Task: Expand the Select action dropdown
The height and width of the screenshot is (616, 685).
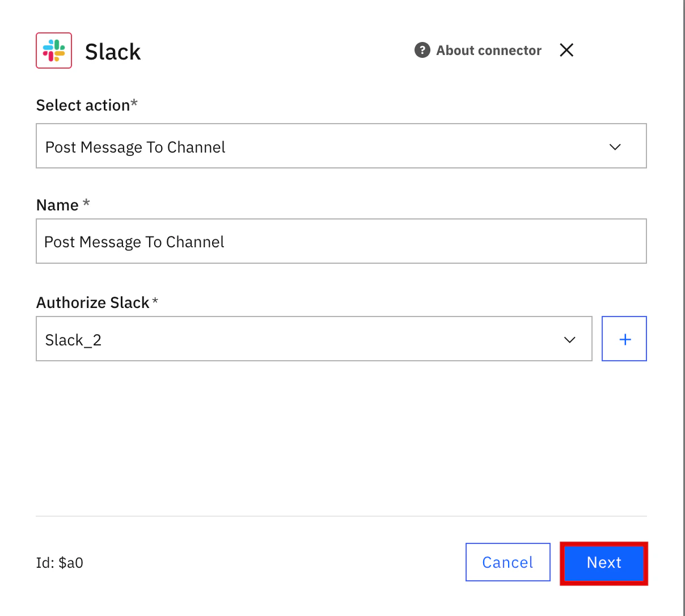Action: click(341, 146)
